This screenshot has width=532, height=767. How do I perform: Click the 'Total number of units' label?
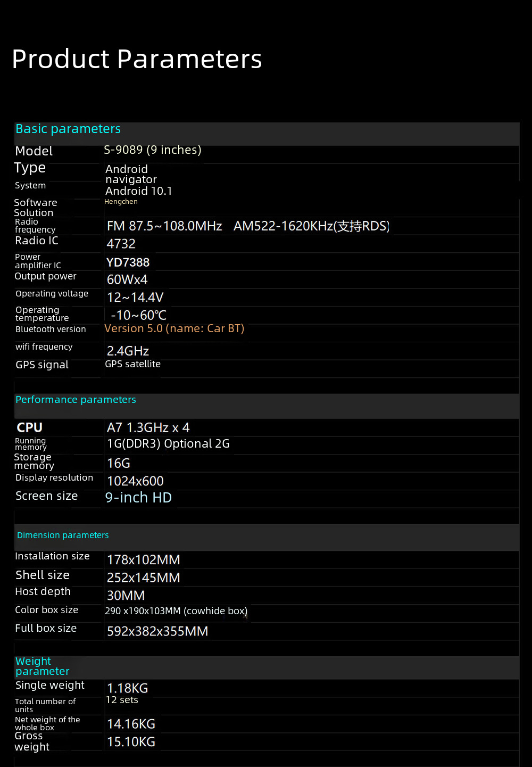pyautogui.click(x=45, y=706)
